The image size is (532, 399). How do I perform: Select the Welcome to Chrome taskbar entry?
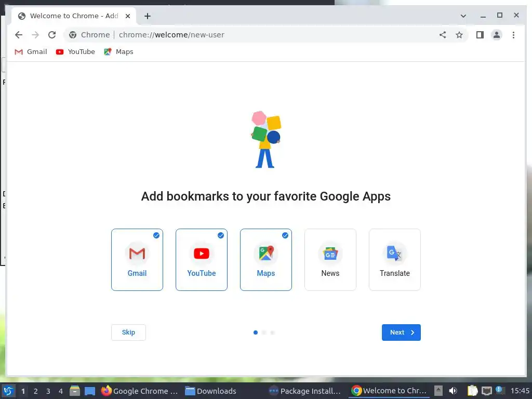(389, 391)
